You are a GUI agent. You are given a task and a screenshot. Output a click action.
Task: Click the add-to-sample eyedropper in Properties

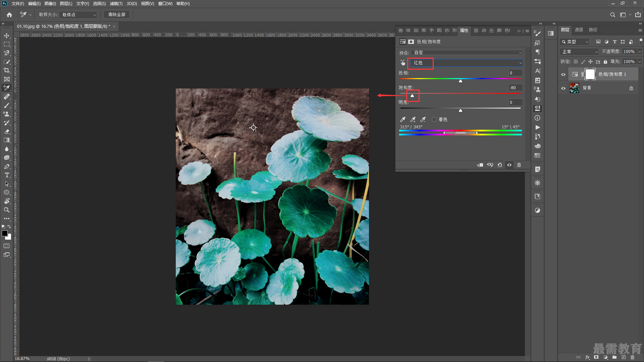click(x=413, y=119)
